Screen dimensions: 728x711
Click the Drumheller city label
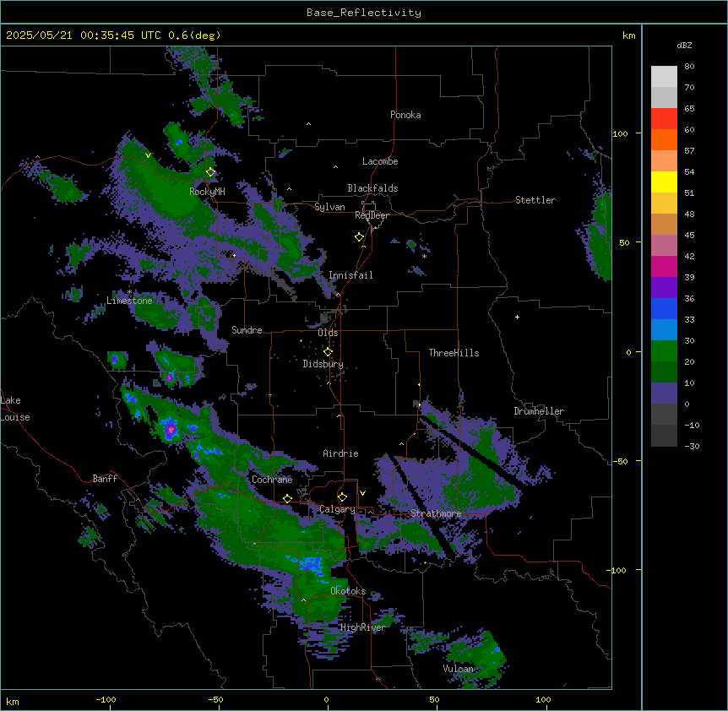pos(539,411)
